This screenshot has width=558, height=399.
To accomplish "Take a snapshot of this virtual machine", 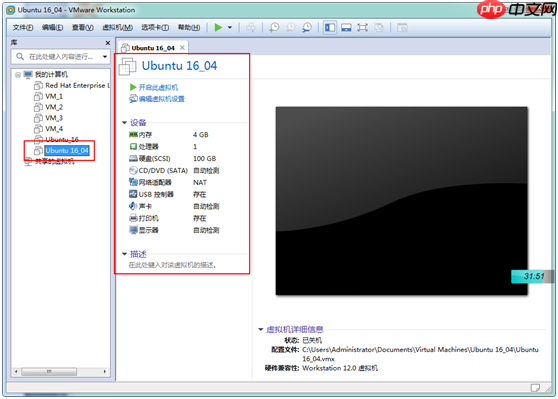I will point(274,27).
